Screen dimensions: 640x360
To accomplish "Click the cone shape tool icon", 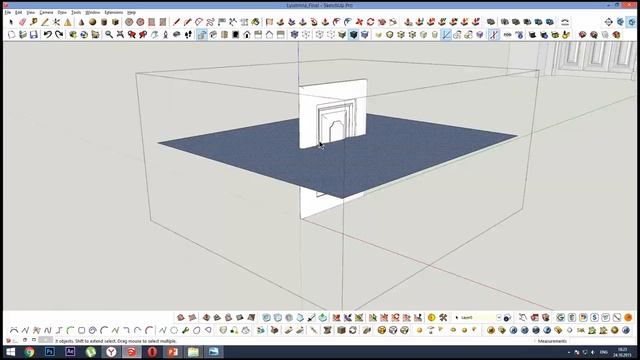I will (81, 22).
